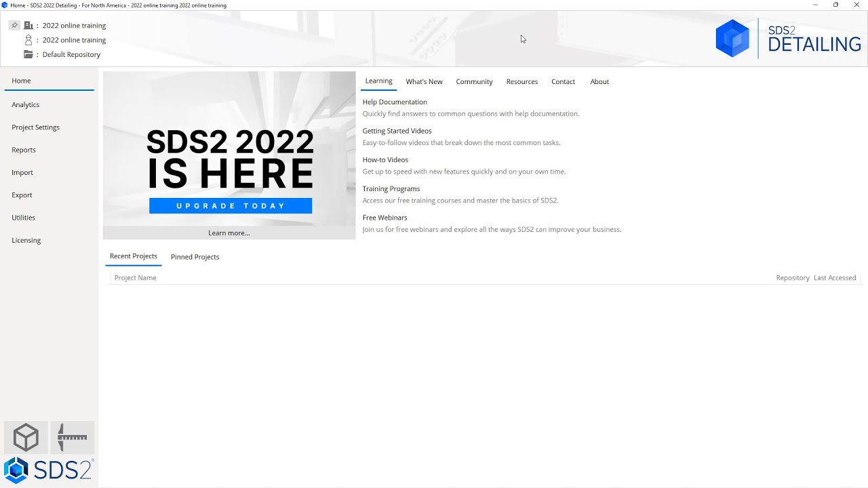Click the SDS2 Detailing logo at top right

coord(788,39)
